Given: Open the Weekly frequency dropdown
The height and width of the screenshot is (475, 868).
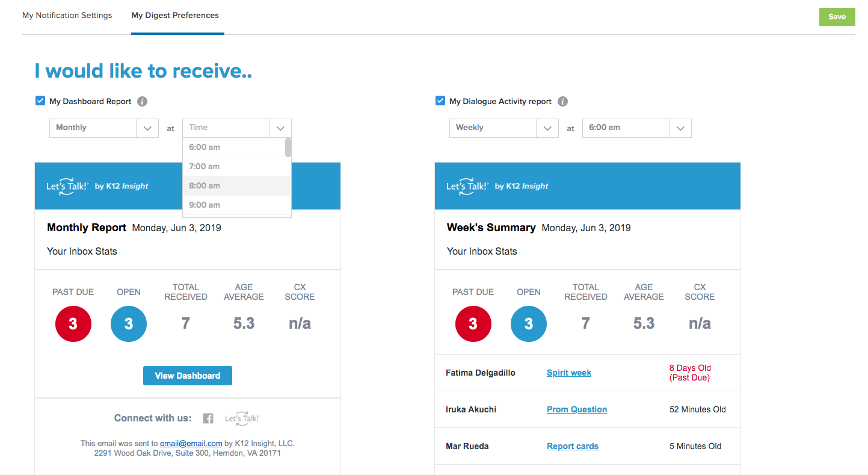Looking at the screenshot, I should tap(503, 128).
